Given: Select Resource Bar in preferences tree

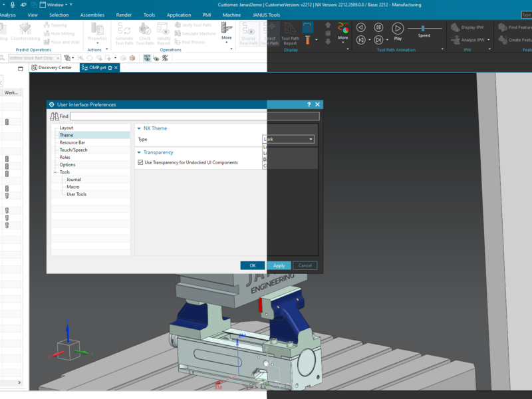Looking at the screenshot, I should pyautogui.click(x=72, y=143).
